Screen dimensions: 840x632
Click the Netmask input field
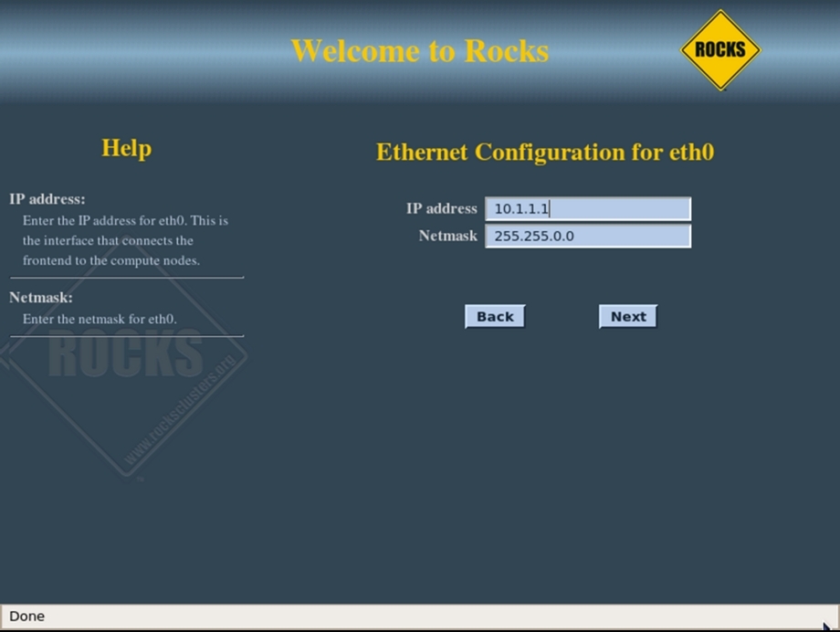(x=588, y=236)
